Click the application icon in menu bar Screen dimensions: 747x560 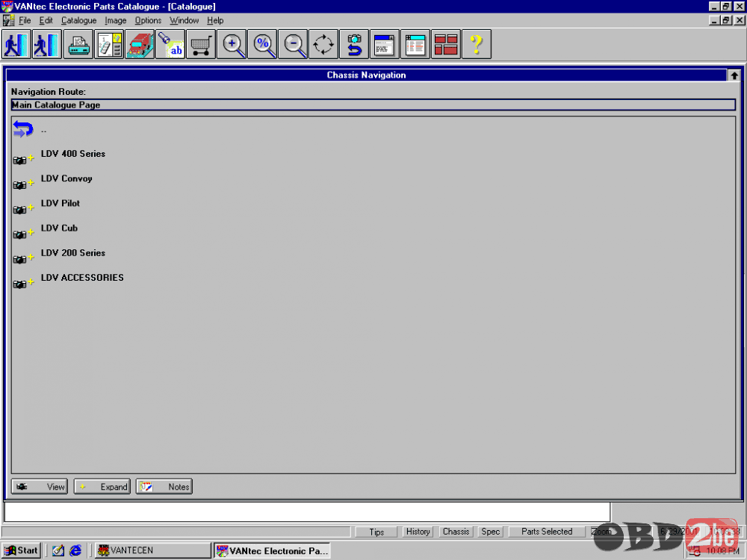(8, 20)
